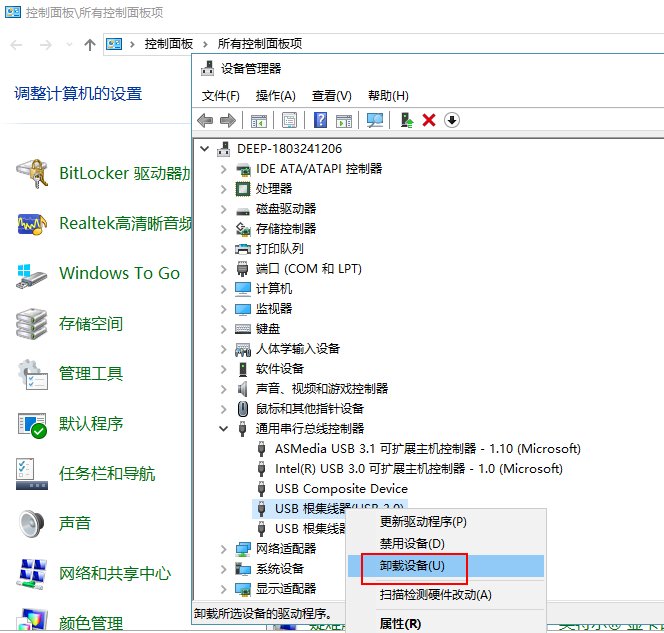Image resolution: width=664 pixels, height=633 pixels.
Task: Click the Back arrow in Device Manager toolbar
Action: [x=205, y=121]
